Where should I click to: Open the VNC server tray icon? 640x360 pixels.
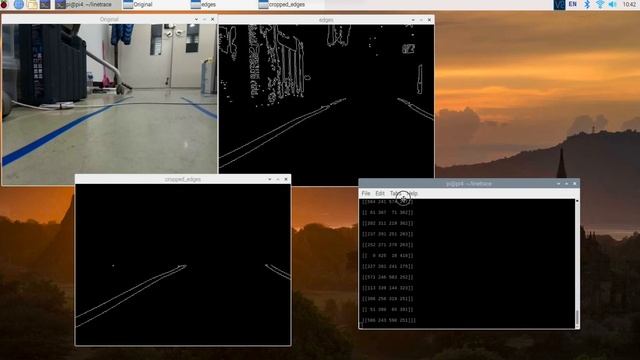pyautogui.click(x=559, y=4)
